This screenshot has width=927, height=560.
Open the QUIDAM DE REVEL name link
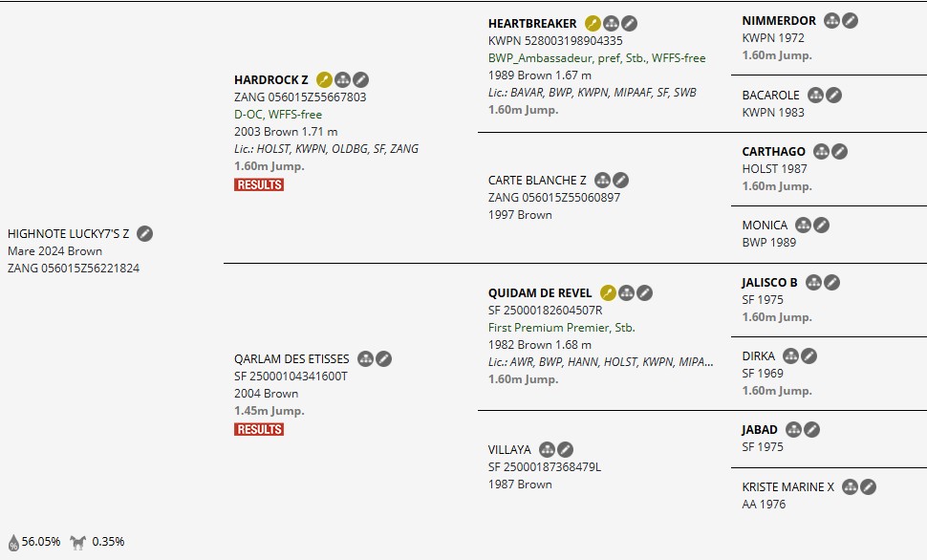click(x=540, y=292)
